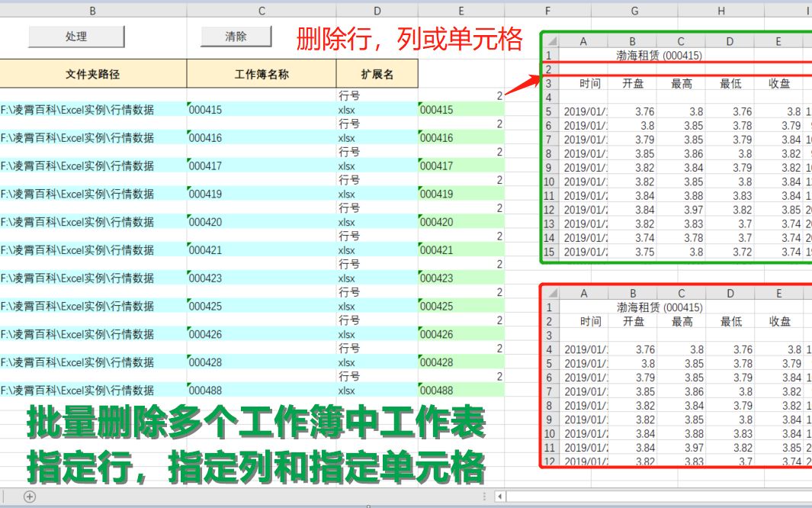Select the 工作簿名称 header cell
The height and width of the screenshot is (508, 812).
262,73
